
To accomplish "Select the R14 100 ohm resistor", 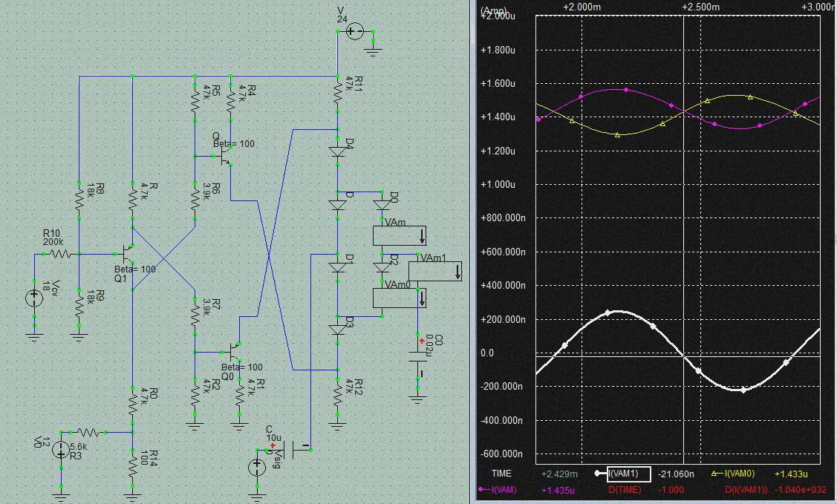I will click(132, 466).
